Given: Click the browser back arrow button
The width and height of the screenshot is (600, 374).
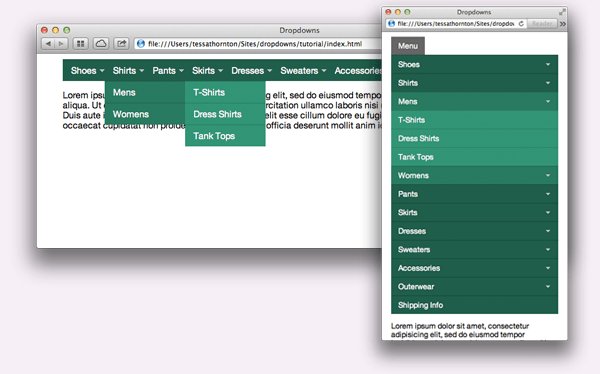Looking at the screenshot, I should (x=48, y=44).
